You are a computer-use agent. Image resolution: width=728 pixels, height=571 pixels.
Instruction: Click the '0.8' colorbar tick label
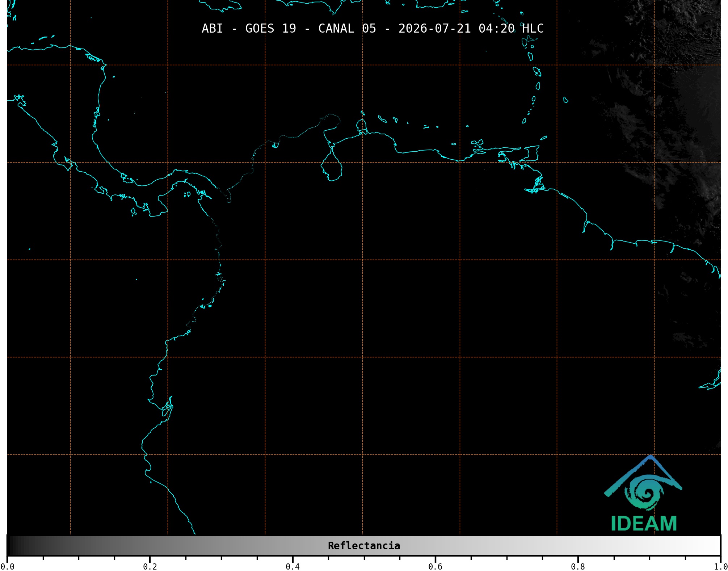click(578, 567)
